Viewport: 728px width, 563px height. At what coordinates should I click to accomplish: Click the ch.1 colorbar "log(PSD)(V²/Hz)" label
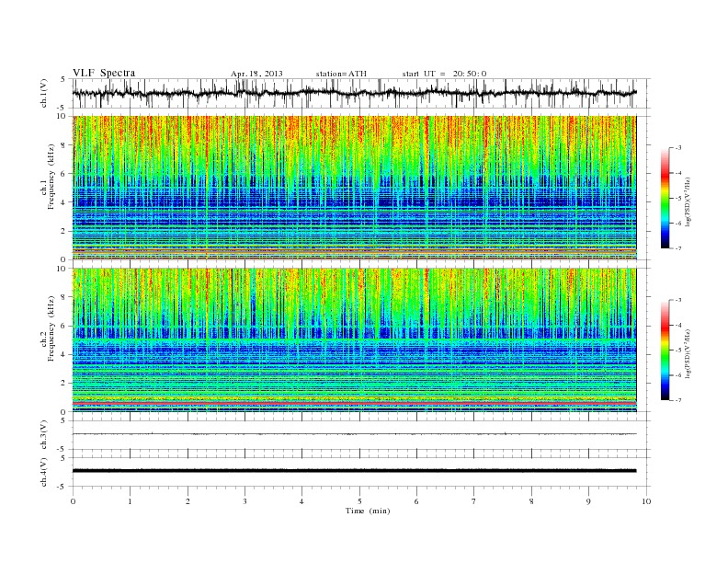[x=688, y=201]
